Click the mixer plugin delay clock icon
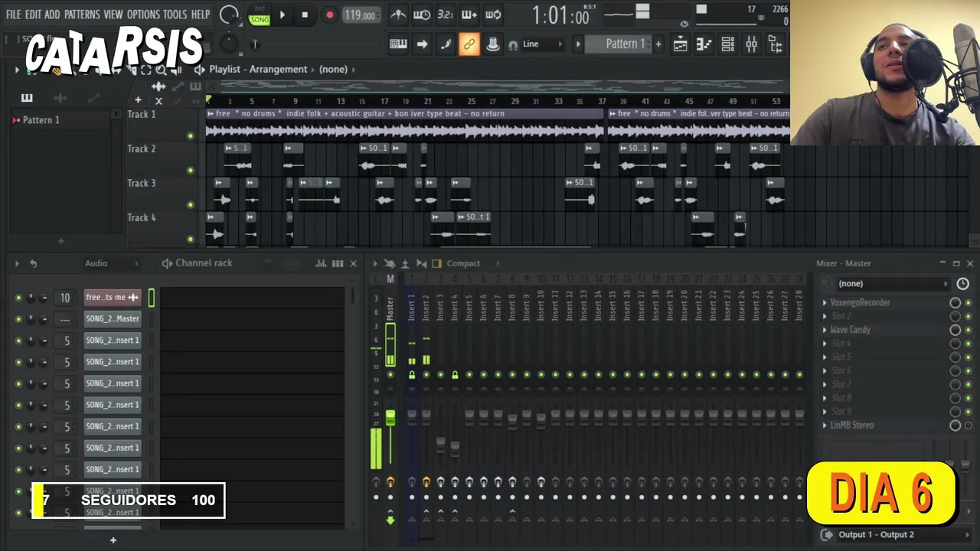Viewport: 980px width, 551px height. tap(962, 284)
